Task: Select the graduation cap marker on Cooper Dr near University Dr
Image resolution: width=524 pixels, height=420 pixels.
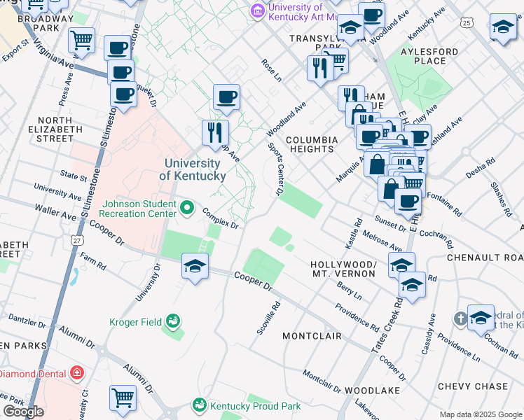Action: 195,267
